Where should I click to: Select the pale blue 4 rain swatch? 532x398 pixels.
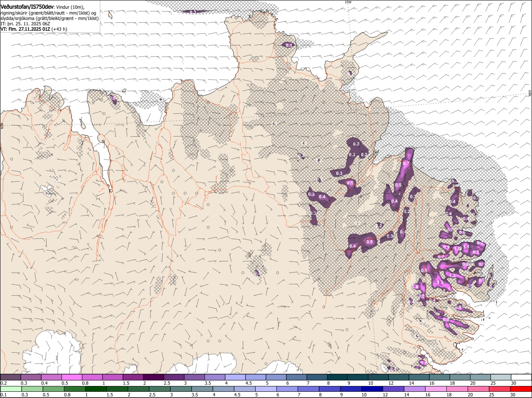coord(235,377)
